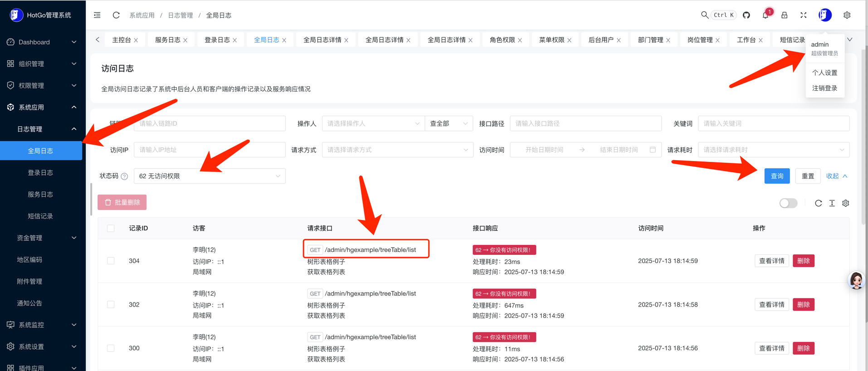Click the lock screen icon
Viewport: 868px width, 371px height.
pos(784,15)
